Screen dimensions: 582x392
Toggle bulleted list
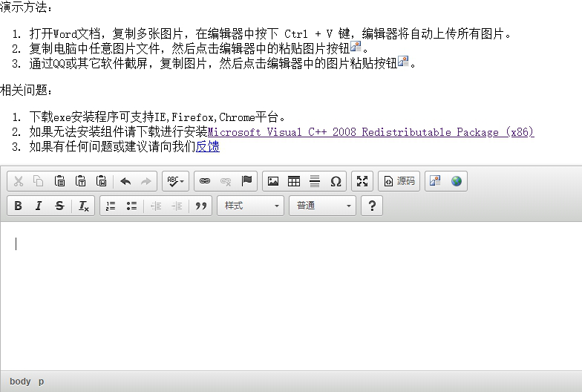point(131,206)
